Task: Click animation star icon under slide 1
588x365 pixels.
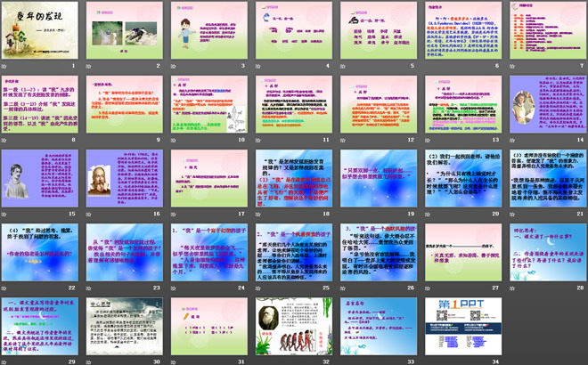Action: (x=4, y=67)
